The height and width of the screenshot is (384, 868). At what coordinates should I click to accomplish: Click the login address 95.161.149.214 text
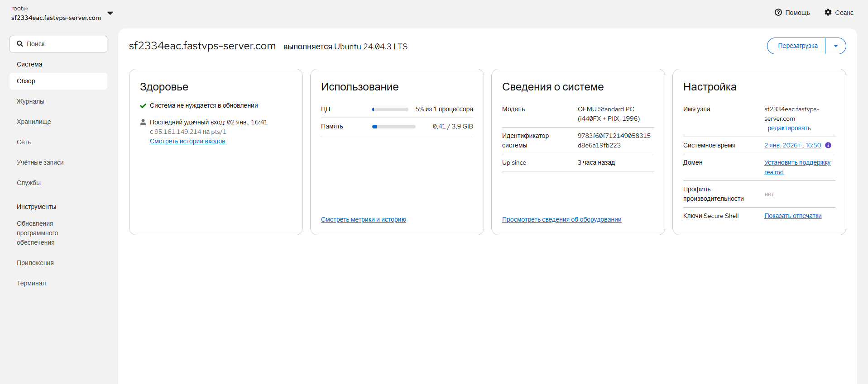tap(178, 132)
